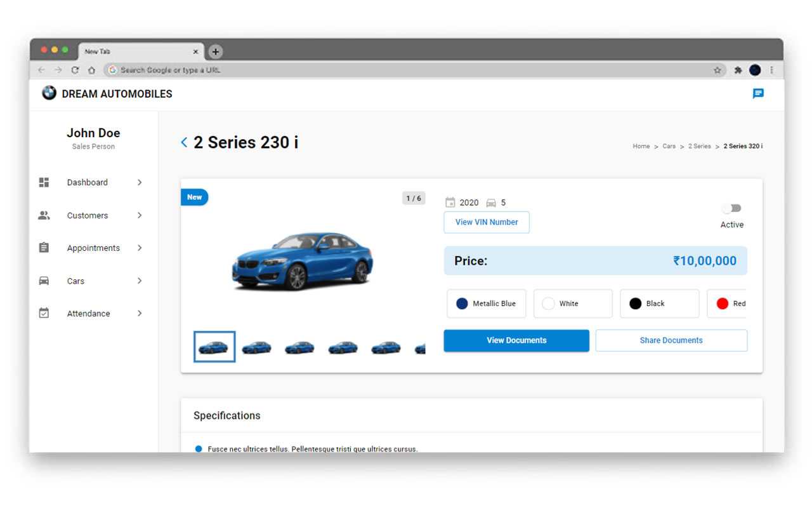Click the Share Documents button
The width and height of the screenshot is (812, 508).
coord(671,340)
